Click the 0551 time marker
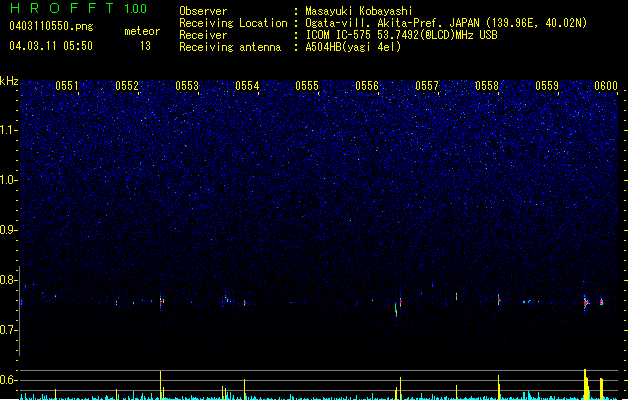 point(67,86)
